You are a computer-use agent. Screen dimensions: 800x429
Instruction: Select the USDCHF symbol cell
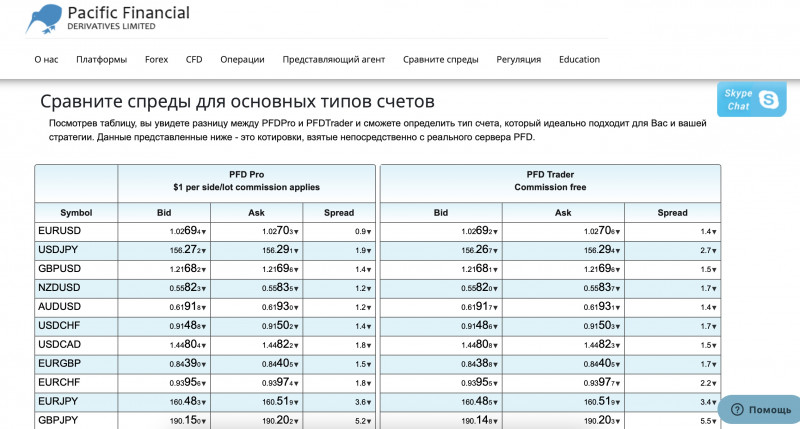coord(76,325)
